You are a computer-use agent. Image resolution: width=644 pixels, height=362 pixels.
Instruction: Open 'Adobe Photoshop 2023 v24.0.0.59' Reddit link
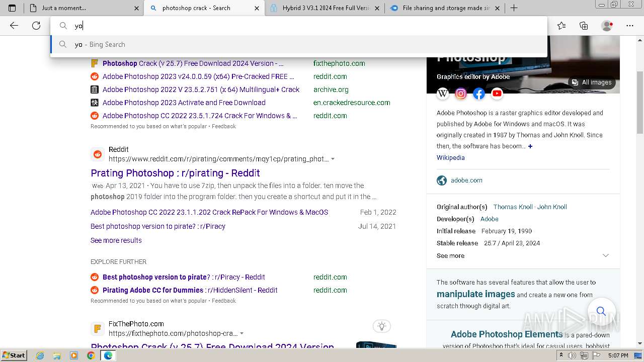(198, 76)
